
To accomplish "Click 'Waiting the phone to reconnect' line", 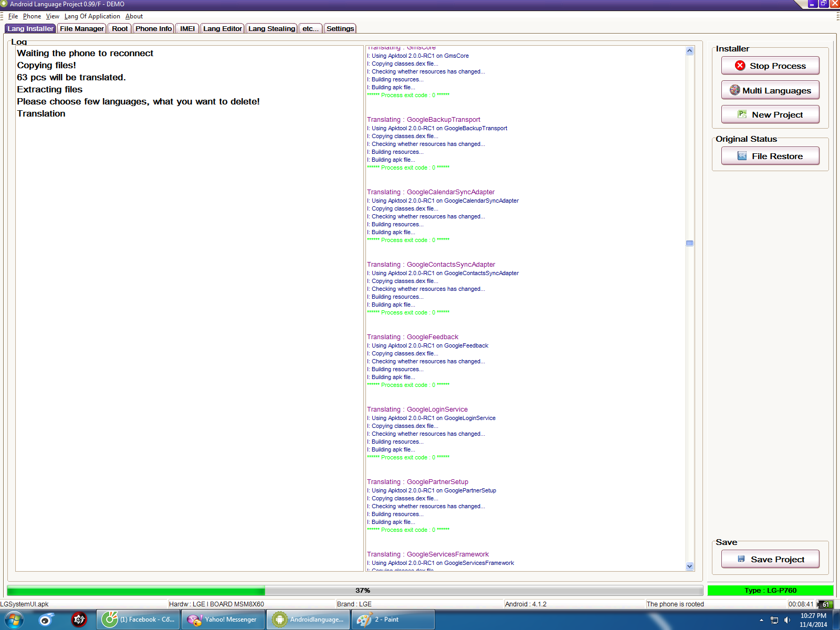I will pyautogui.click(x=85, y=53).
